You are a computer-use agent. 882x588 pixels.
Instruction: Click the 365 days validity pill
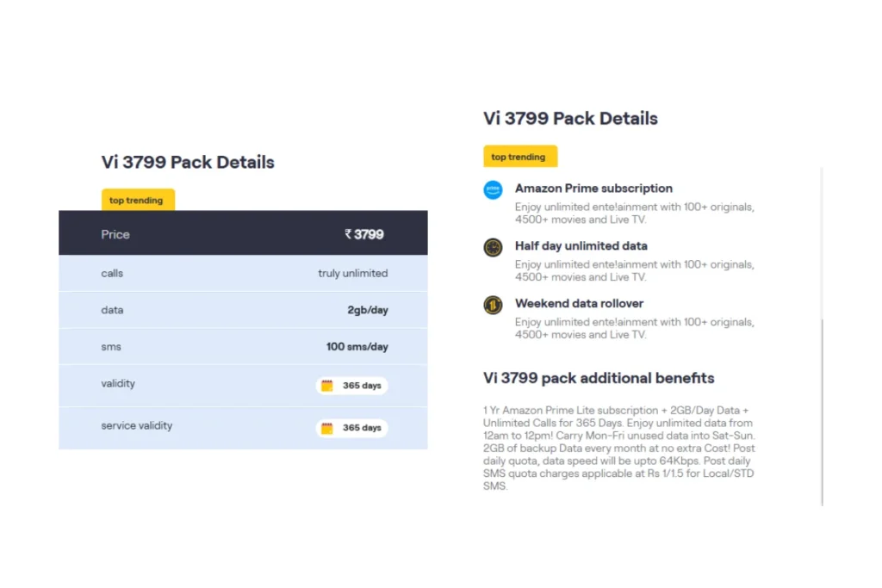click(x=351, y=385)
